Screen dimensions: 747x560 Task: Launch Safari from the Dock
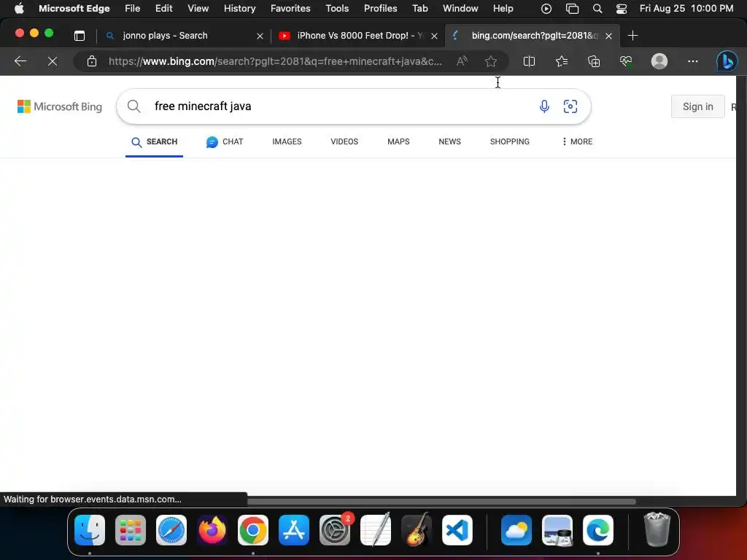tap(171, 530)
